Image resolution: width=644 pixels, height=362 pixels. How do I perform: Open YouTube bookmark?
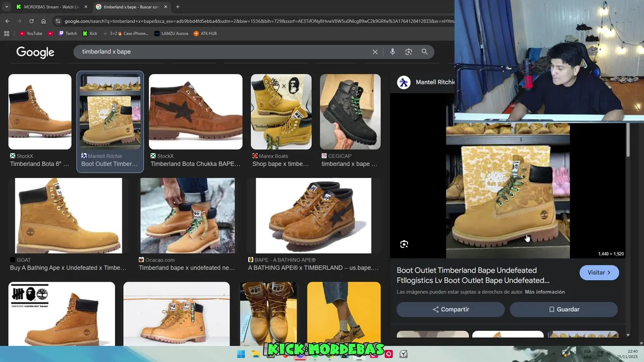[x=31, y=34]
